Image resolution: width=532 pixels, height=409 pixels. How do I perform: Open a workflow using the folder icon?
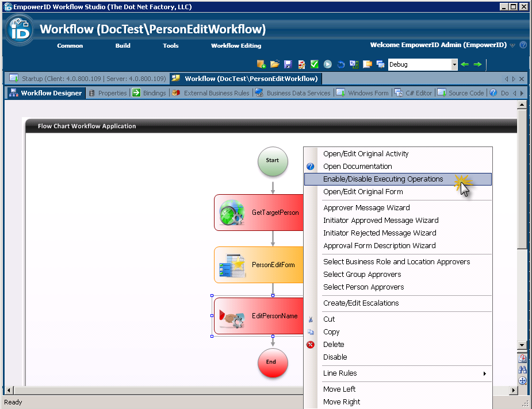point(275,65)
